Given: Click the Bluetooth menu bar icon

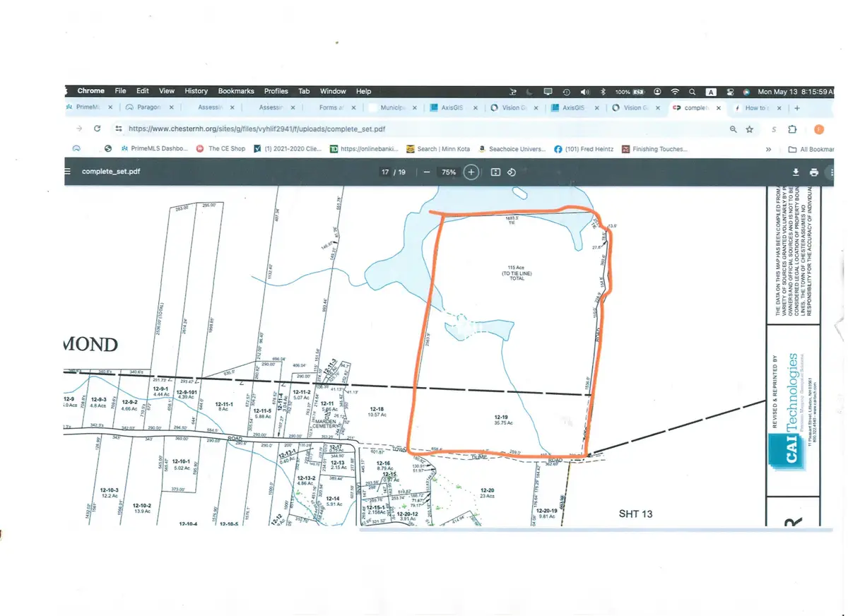Looking at the screenshot, I should 603,91.
